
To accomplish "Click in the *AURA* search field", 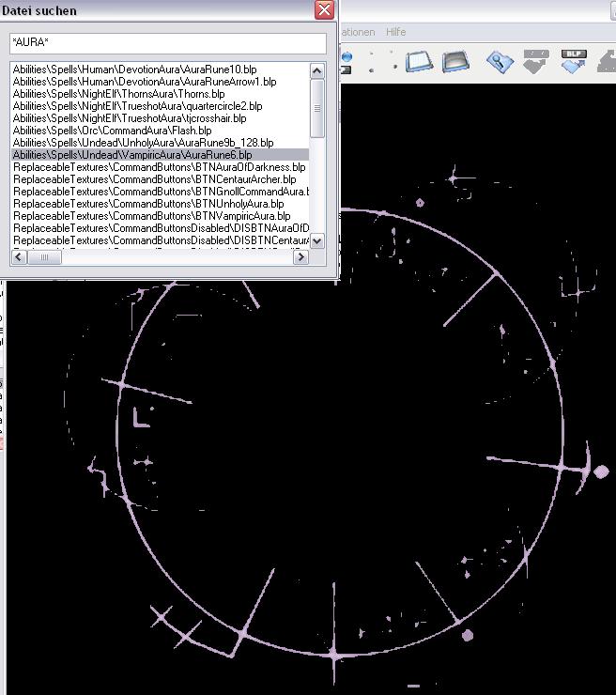I will [x=168, y=43].
